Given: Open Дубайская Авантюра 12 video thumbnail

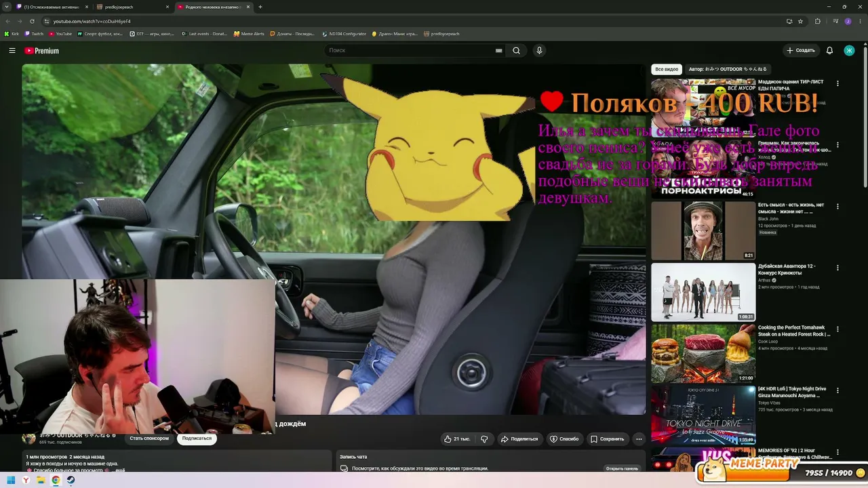Looking at the screenshot, I should (x=703, y=292).
